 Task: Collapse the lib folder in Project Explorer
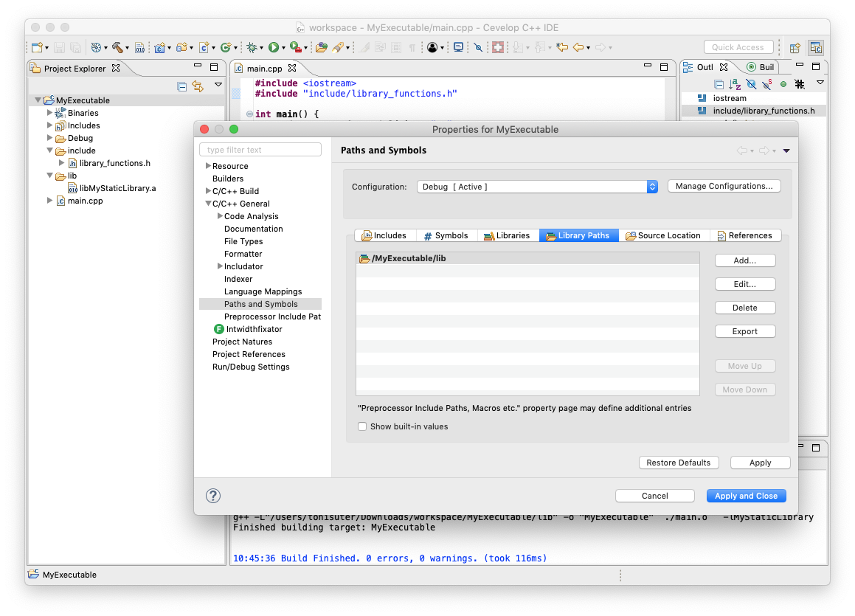[x=49, y=176]
